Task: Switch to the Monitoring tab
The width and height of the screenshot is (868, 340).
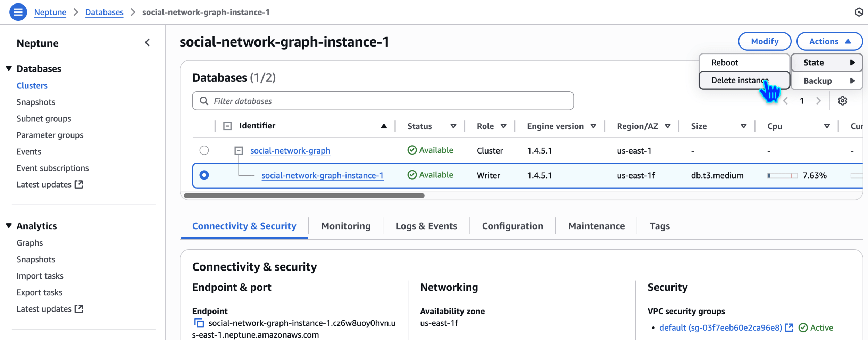Action: pyautogui.click(x=346, y=226)
